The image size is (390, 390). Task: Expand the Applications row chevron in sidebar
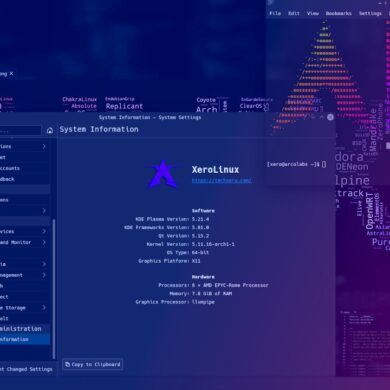(x=44, y=146)
